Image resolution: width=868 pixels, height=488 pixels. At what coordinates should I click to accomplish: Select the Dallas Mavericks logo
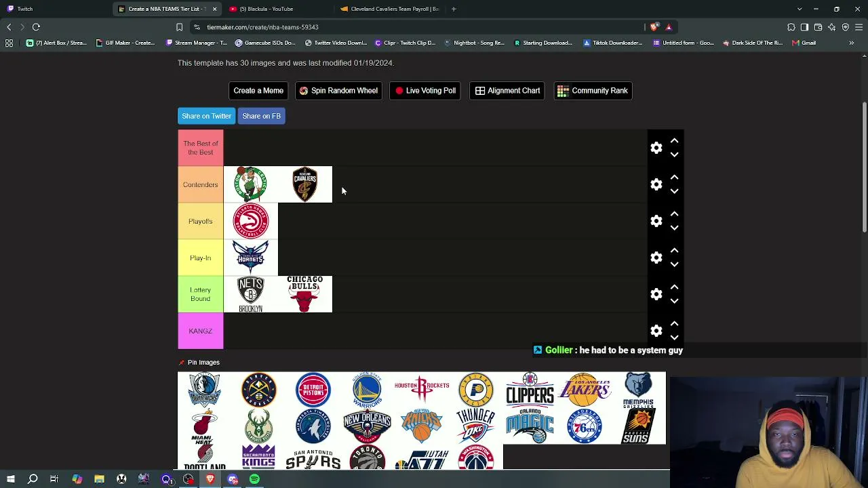pos(204,390)
